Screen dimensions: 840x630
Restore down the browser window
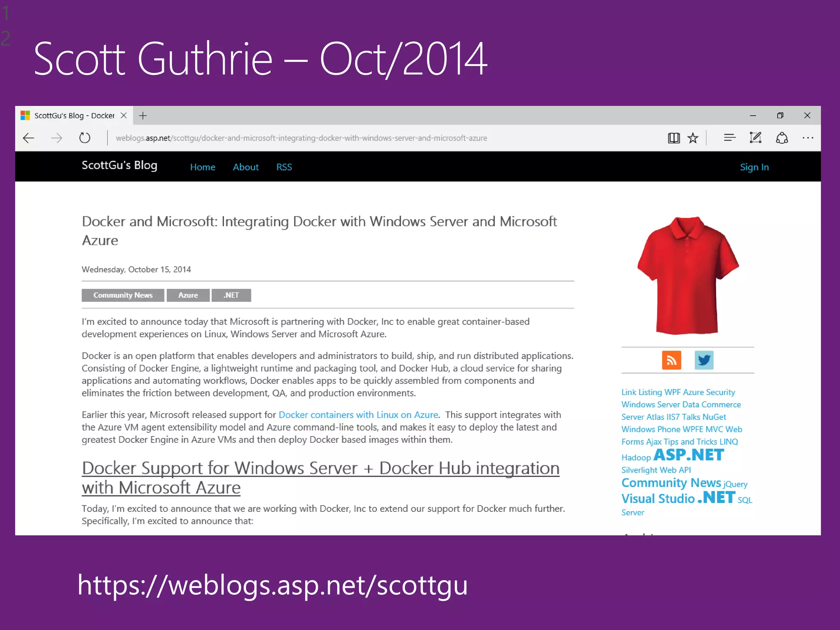(x=780, y=116)
